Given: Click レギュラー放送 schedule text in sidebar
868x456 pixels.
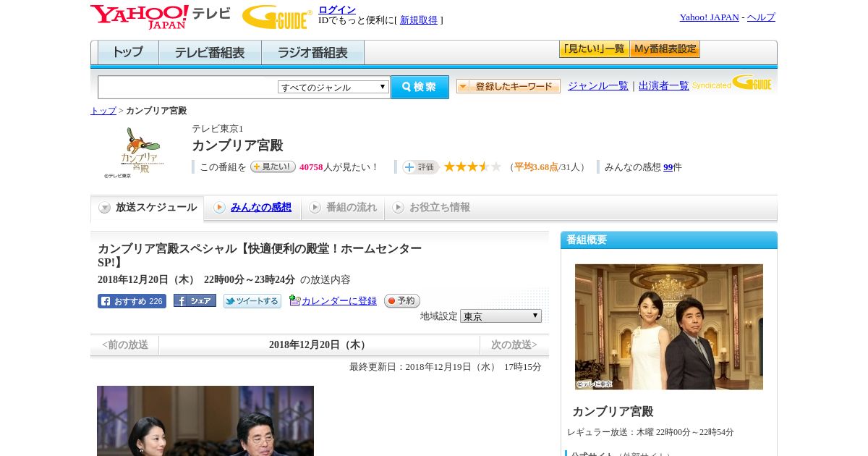Looking at the screenshot, I should (x=650, y=432).
